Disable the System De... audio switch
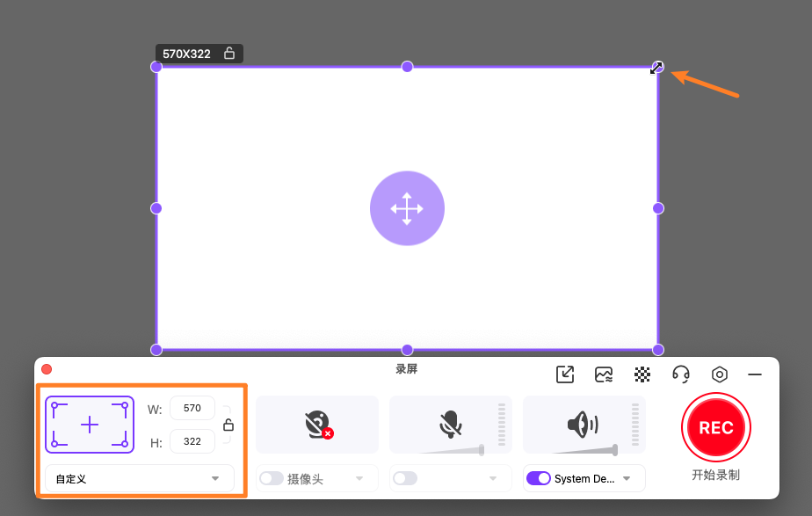The image size is (812, 516). pos(539,478)
